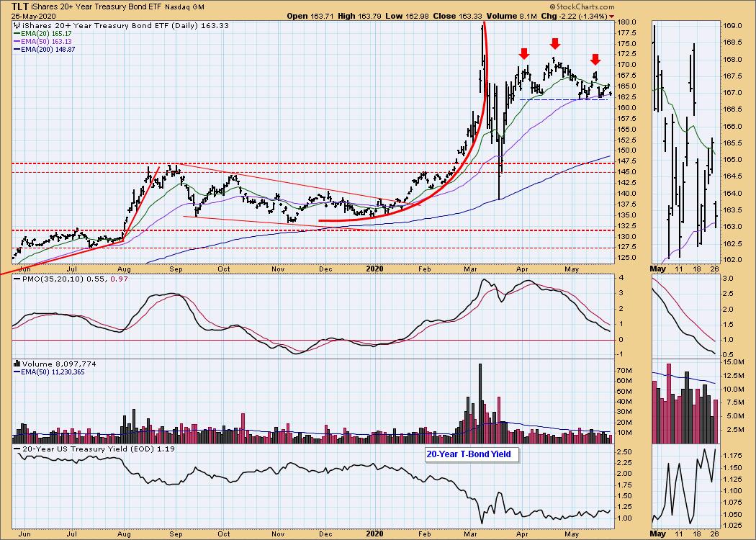Viewport: 756px width, 540px height.
Task: Click the 'Oct' label on the main price axis
Action: point(223,269)
